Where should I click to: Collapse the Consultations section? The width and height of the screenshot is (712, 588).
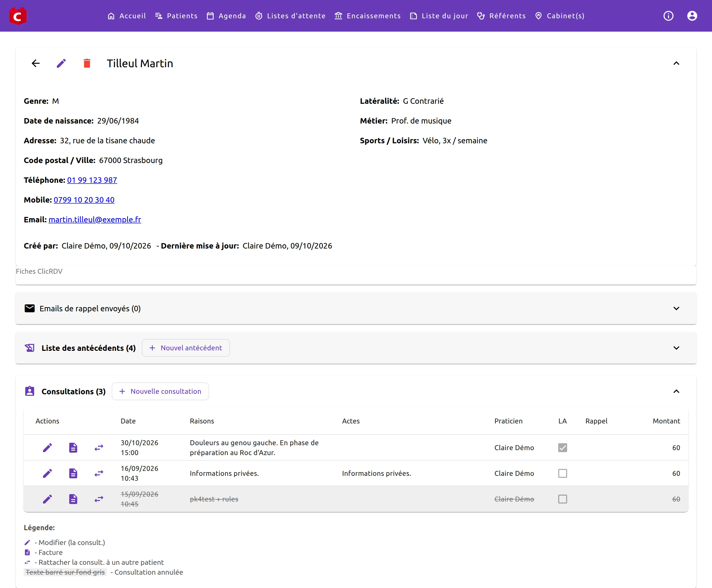pos(676,391)
